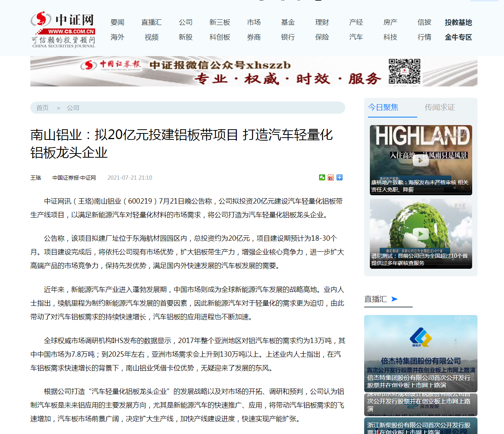Select the 今日聚焦 tab
This screenshot has width=504, height=434.
coord(383,107)
